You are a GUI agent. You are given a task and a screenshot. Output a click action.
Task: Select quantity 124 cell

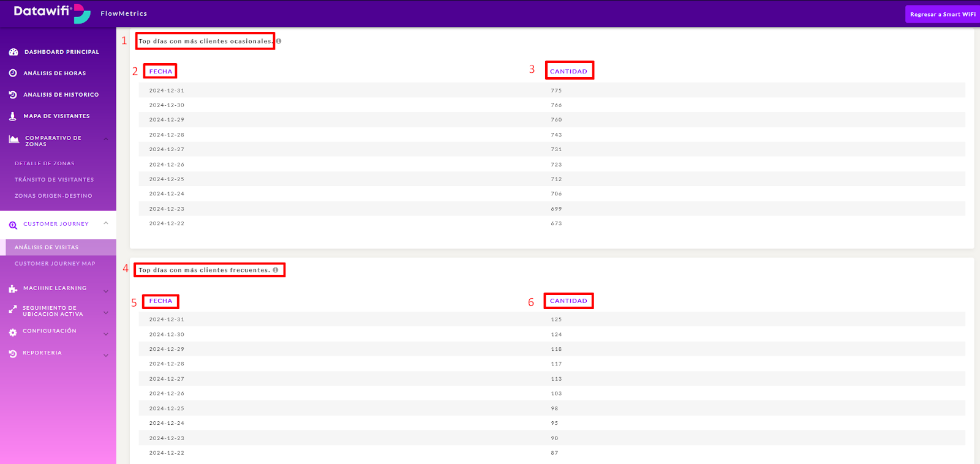coord(556,335)
